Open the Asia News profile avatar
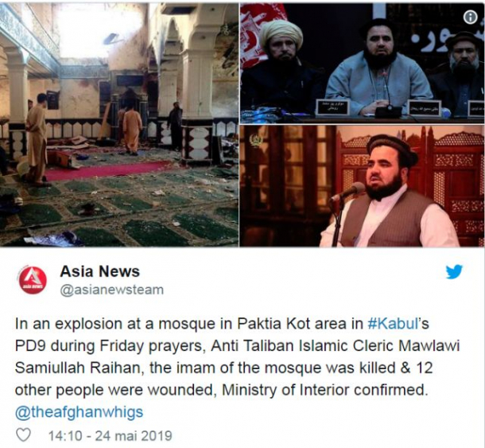 (33, 280)
